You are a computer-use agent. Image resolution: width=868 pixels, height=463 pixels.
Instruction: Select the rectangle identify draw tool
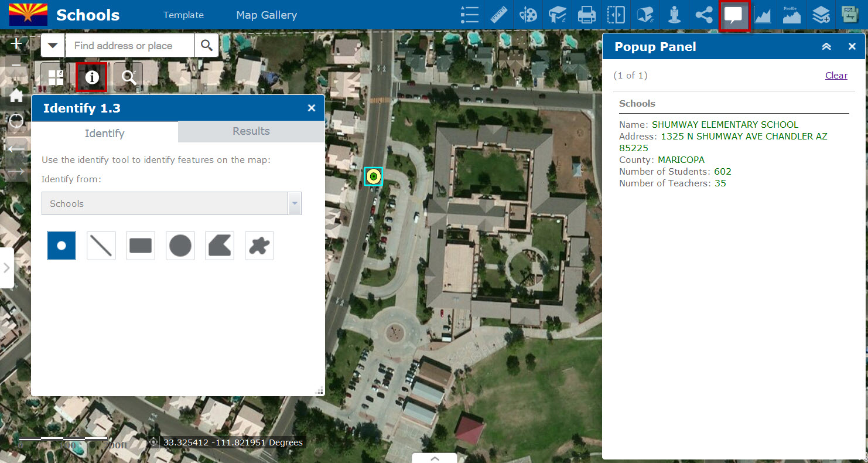pyautogui.click(x=141, y=246)
